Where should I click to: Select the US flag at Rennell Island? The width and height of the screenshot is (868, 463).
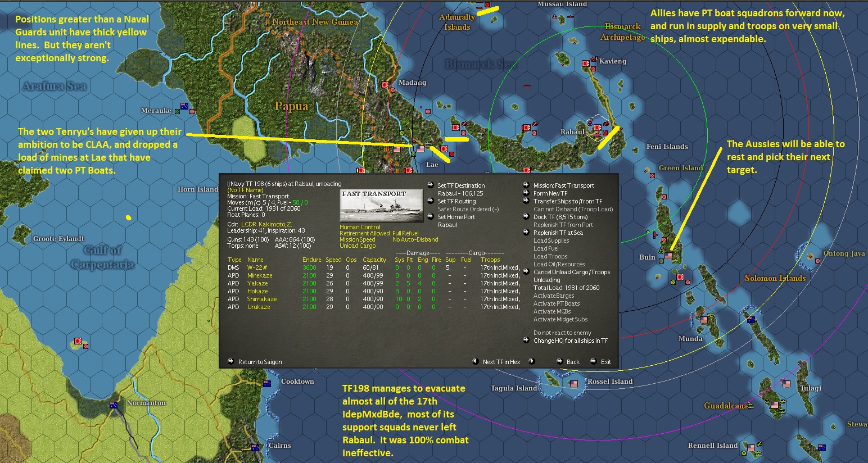pyautogui.click(x=751, y=448)
